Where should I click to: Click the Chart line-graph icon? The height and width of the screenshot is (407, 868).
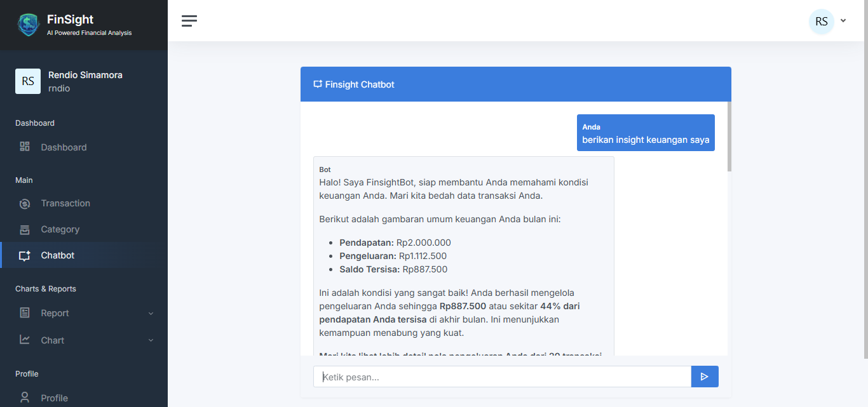tap(25, 340)
